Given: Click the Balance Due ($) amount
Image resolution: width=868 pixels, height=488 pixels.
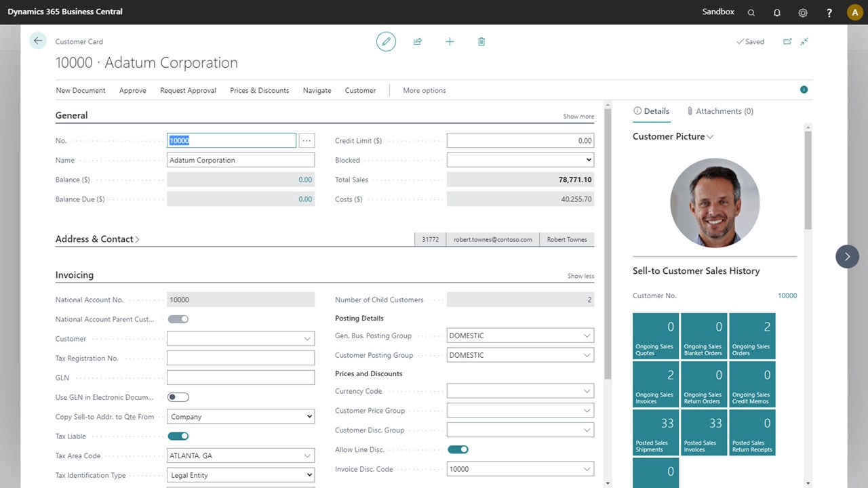Looking at the screenshot, I should tap(305, 199).
